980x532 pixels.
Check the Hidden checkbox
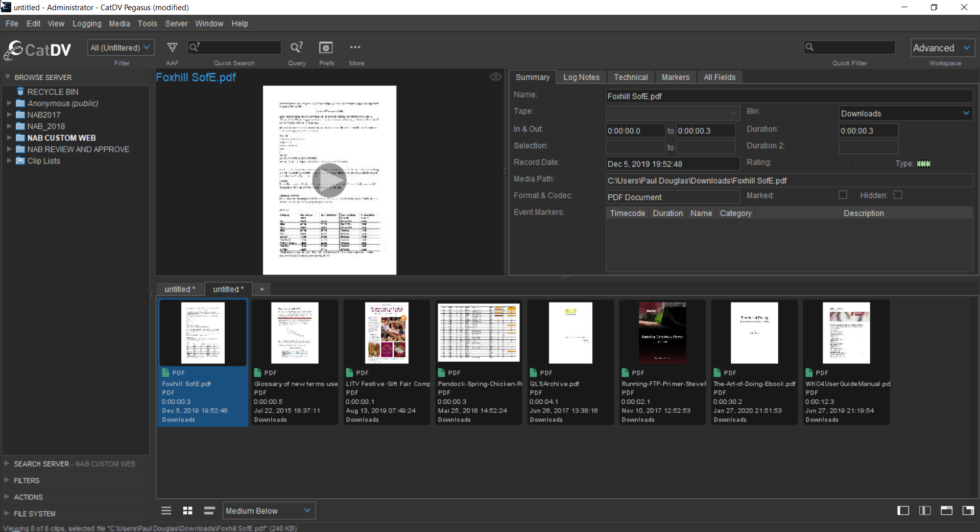tap(898, 195)
